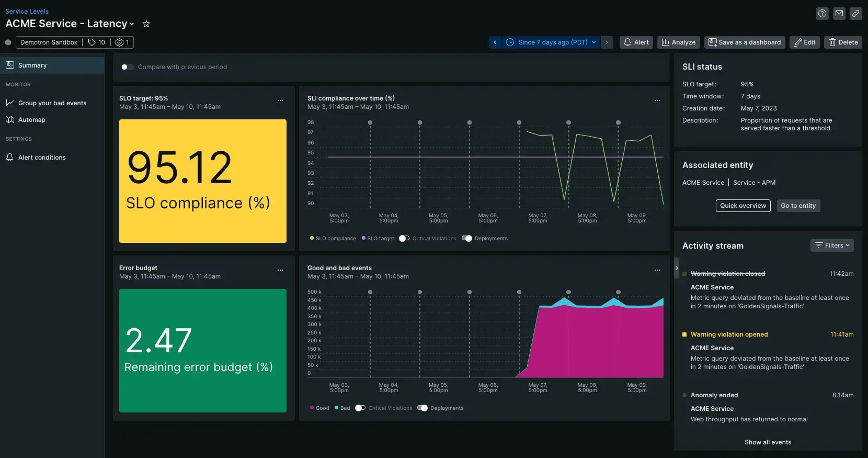Select Alert conditions in the sidebar
This screenshot has width=868, height=458.
click(42, 158)
